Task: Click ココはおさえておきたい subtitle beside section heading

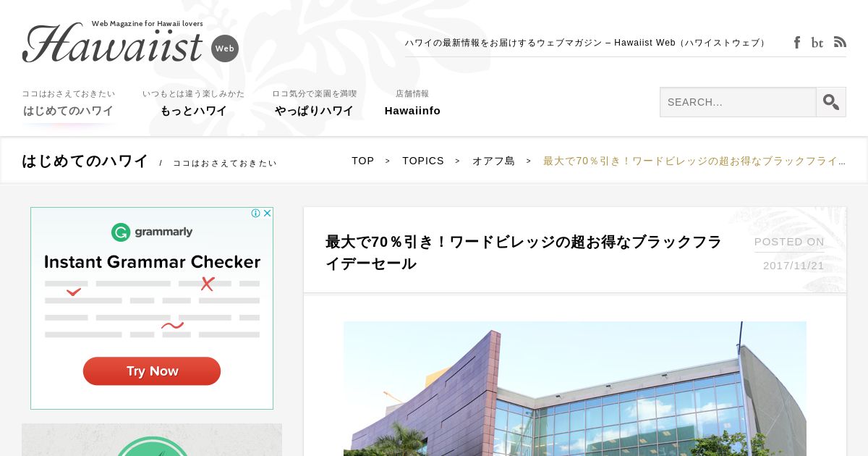Action: click(x=225, y=163)
